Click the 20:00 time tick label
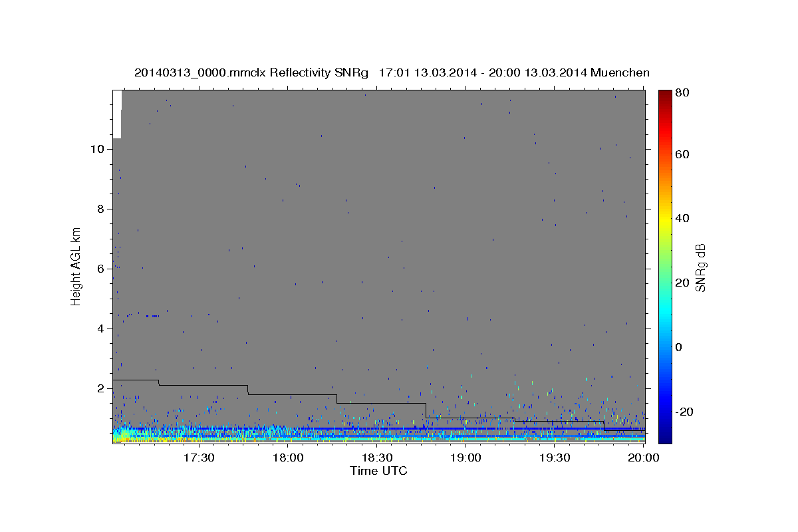This screenshot has width=798, height=532. (643, 458)
